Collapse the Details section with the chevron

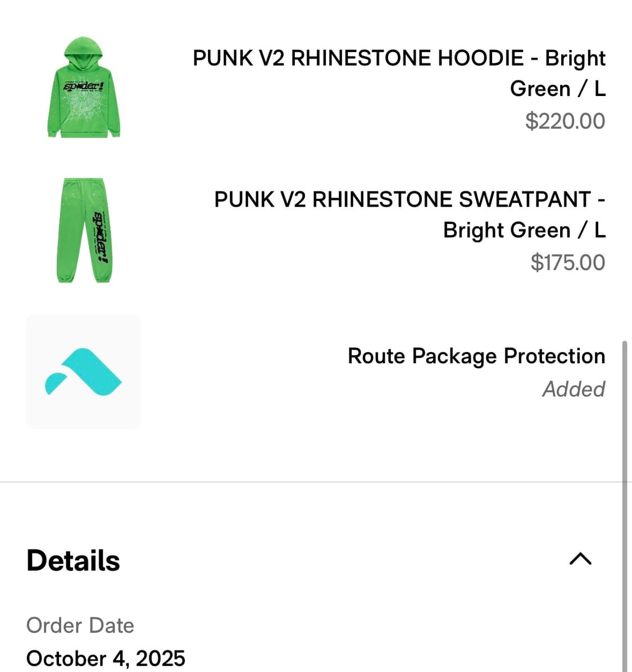pyautogui.click(x=580, y=559)
